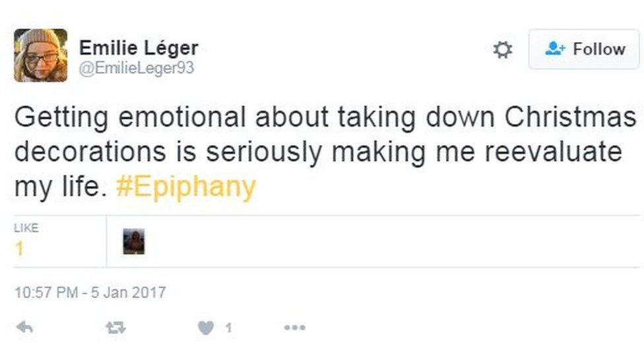Open the @EmilieLeger93 handle link
The width and height of the screenshot is (644, 362).
(x=137, y=68)
